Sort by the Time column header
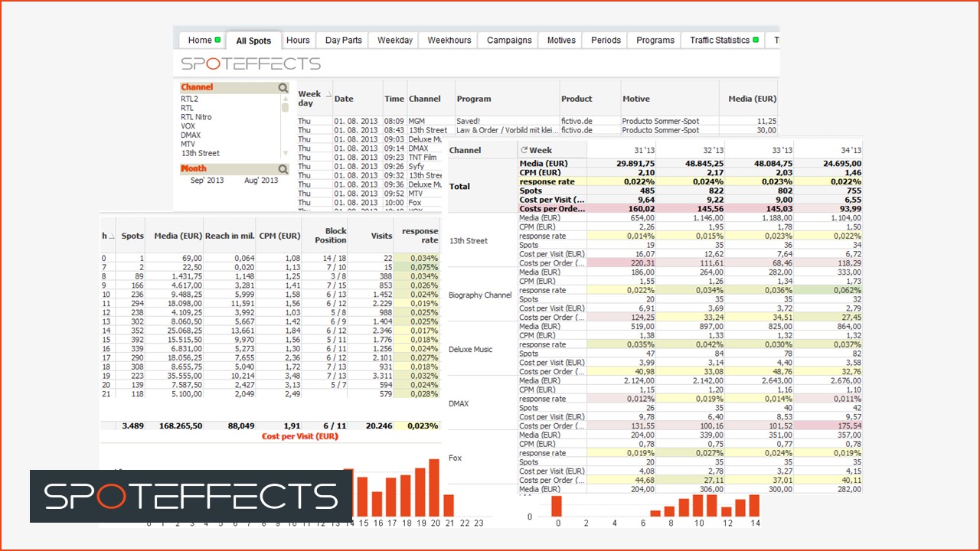This screenshot has width=980, height=551. (394, 99)
